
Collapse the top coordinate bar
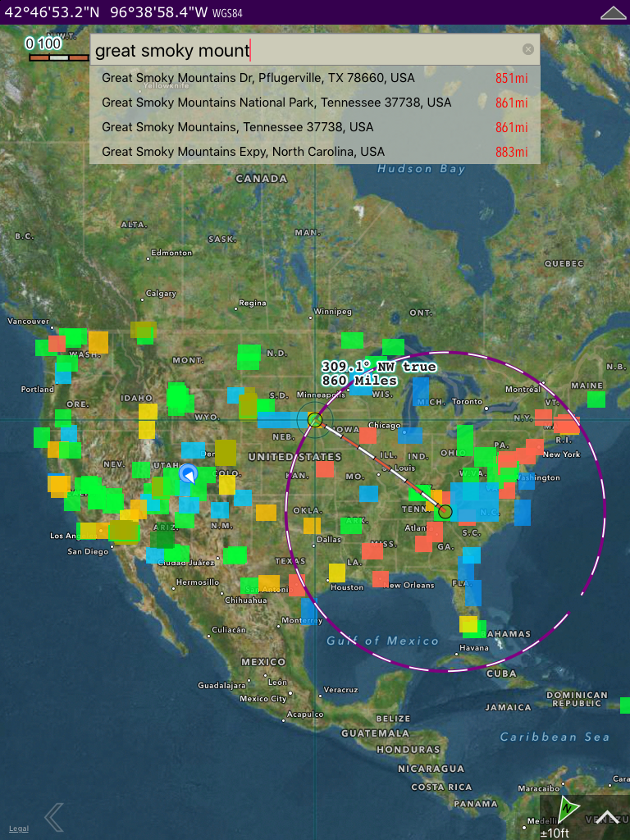[x=614, y=12]
